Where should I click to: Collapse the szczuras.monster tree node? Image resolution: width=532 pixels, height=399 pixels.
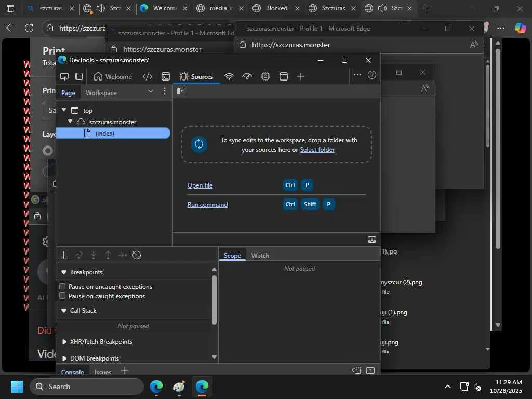coord(70,122)
